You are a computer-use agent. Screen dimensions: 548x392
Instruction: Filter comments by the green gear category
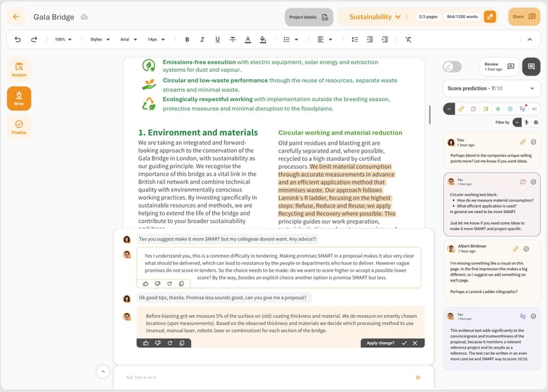(498, 109)
